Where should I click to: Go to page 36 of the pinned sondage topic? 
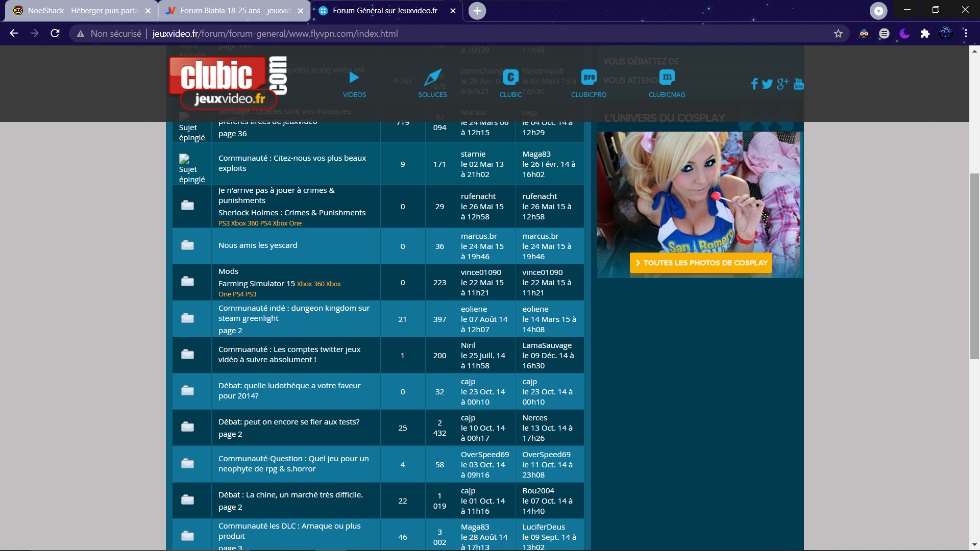232,134
